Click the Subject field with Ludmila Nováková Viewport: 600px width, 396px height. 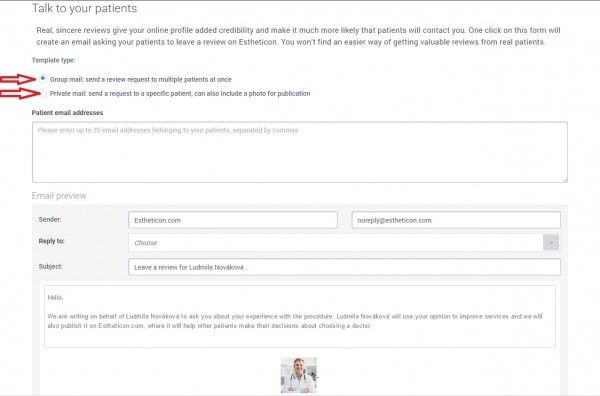(344, 267)
